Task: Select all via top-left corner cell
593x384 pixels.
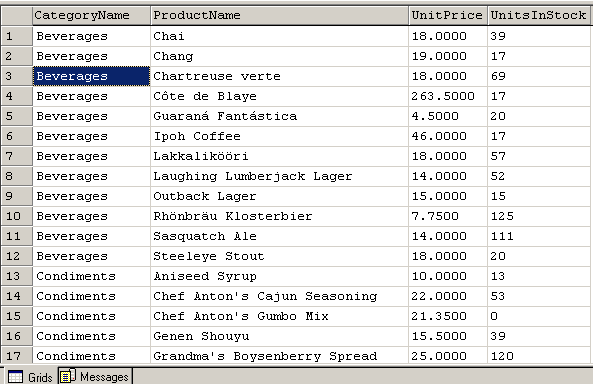Action: [17, 16]
